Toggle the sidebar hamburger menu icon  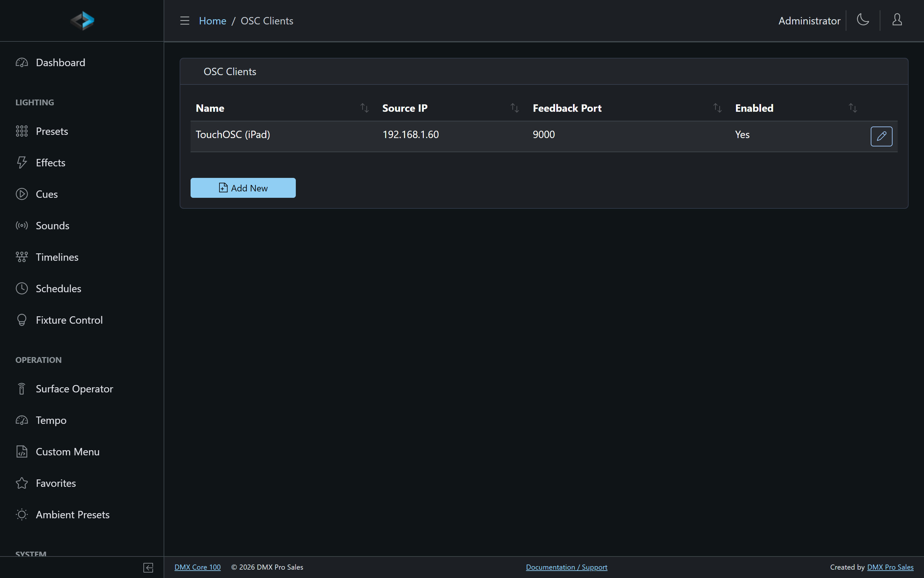coord(185,21)
